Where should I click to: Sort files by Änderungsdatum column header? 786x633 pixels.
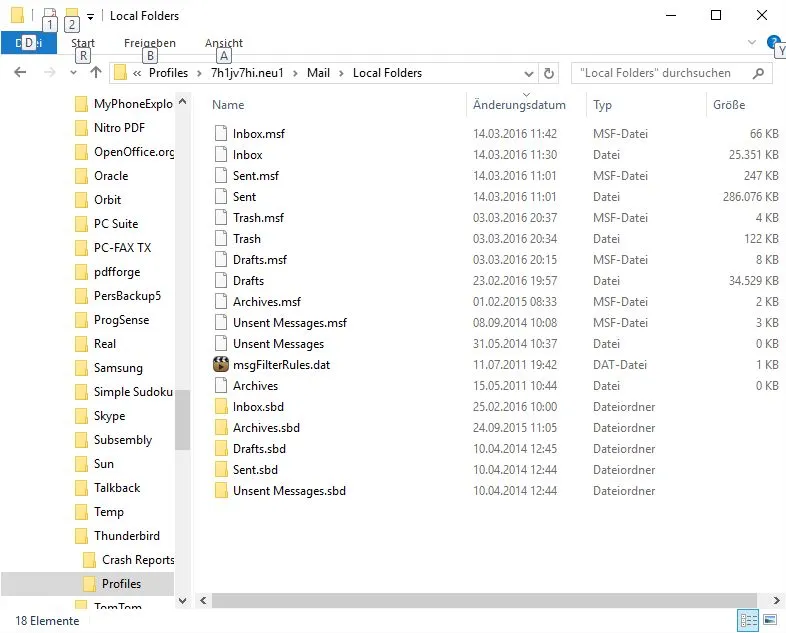pos(519,105)
